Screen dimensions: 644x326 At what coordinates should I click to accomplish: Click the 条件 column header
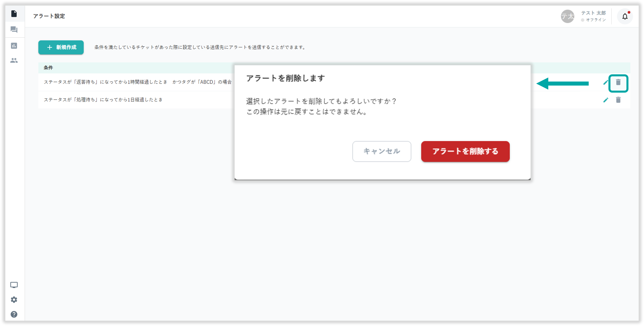click(x=48, y=68)
